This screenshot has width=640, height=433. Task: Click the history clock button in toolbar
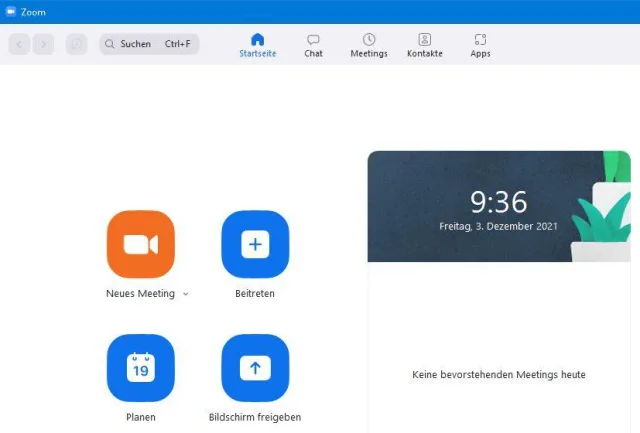click(76, 44)
